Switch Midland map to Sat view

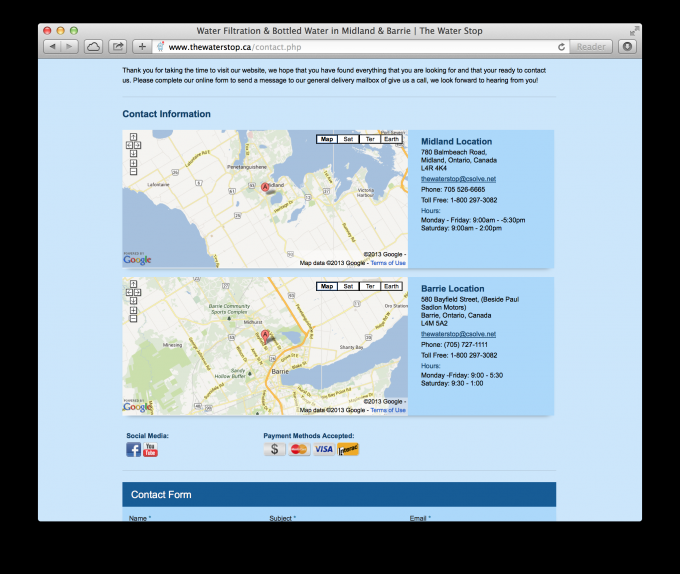coord(348,139)
